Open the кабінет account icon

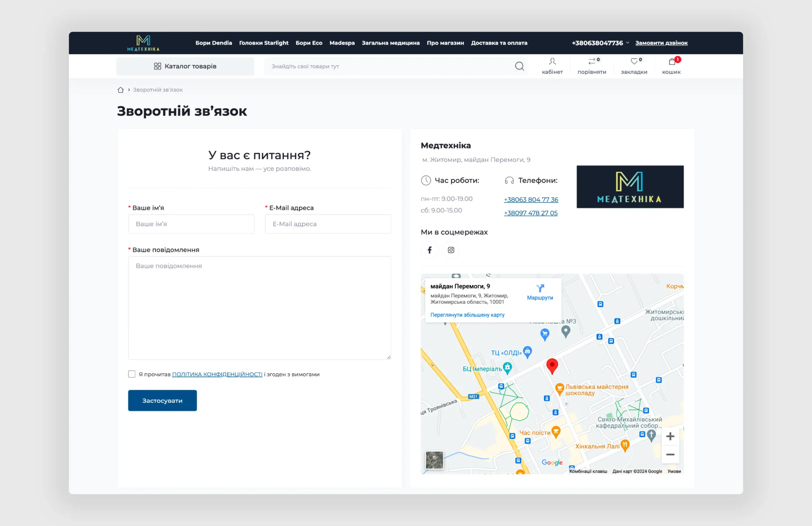coord(552,66)
